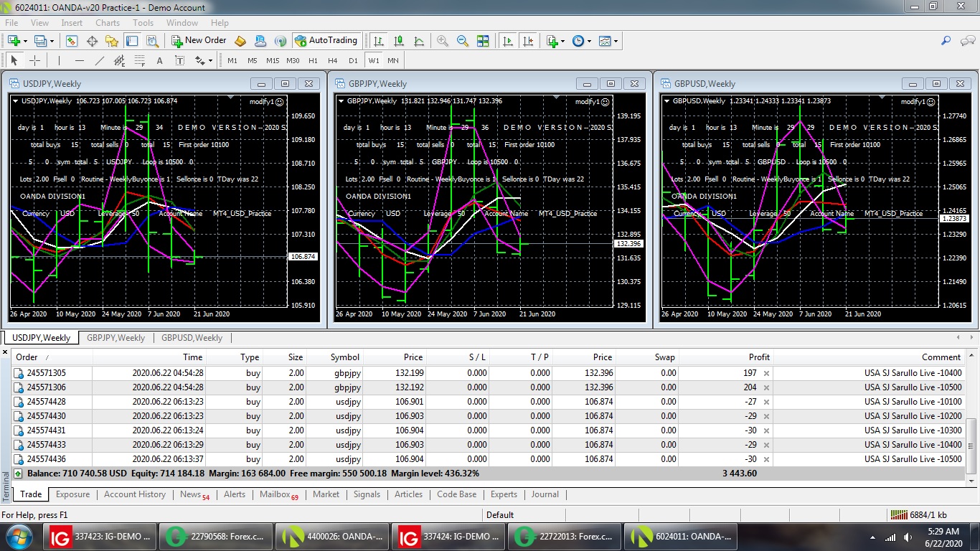Image resolution: width=980 pixels, height=551 pixels.
Task: Open taskbar window 4400026: OANDA
Action: (x=333, y=536)
